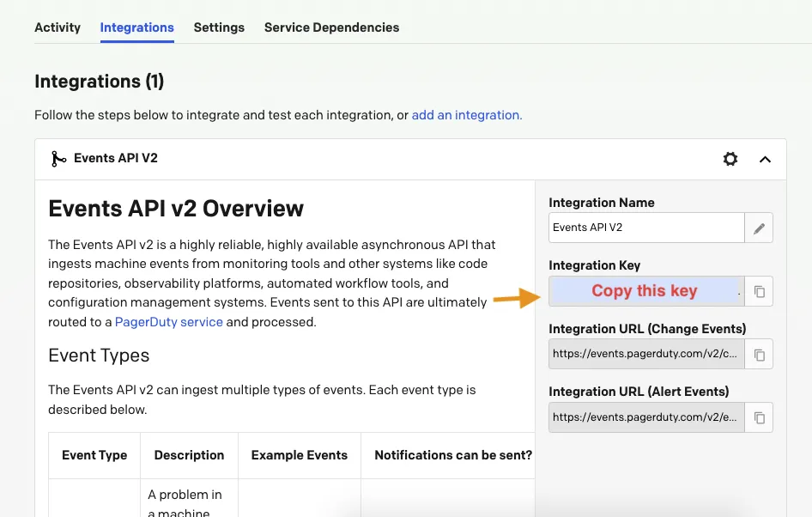812x517 pixels.
Task: Select the Integration Name input field
Action: click(646, 228)
